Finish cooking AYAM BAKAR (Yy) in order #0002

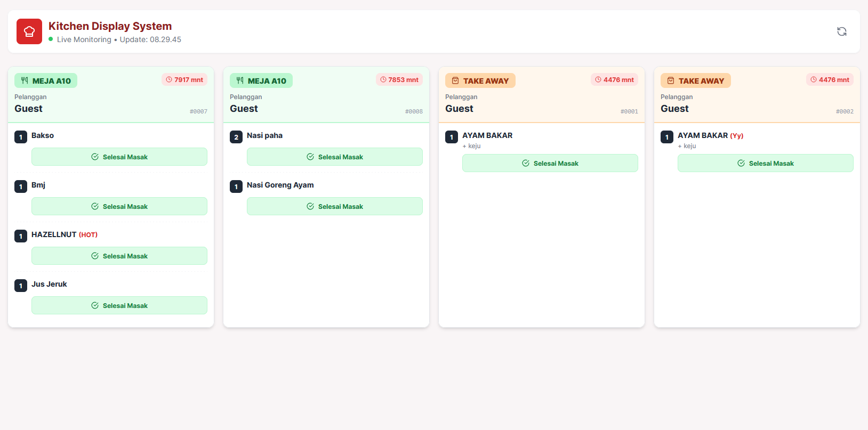tap(766, 163)
